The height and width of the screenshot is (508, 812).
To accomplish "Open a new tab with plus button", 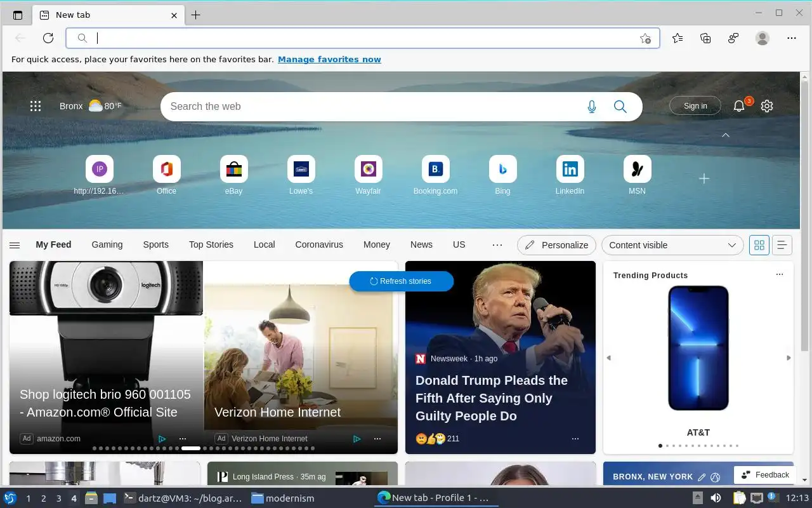I will point(196,15).
